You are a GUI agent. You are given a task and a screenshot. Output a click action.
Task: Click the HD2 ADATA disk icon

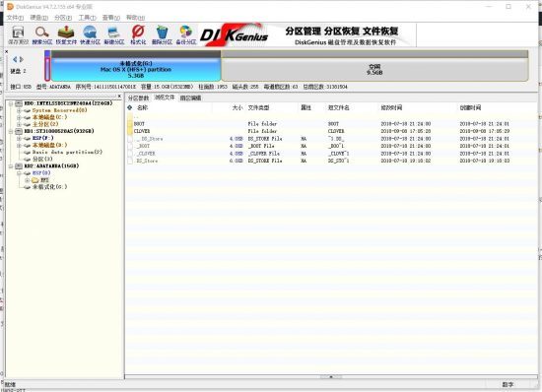pos(19,166)
